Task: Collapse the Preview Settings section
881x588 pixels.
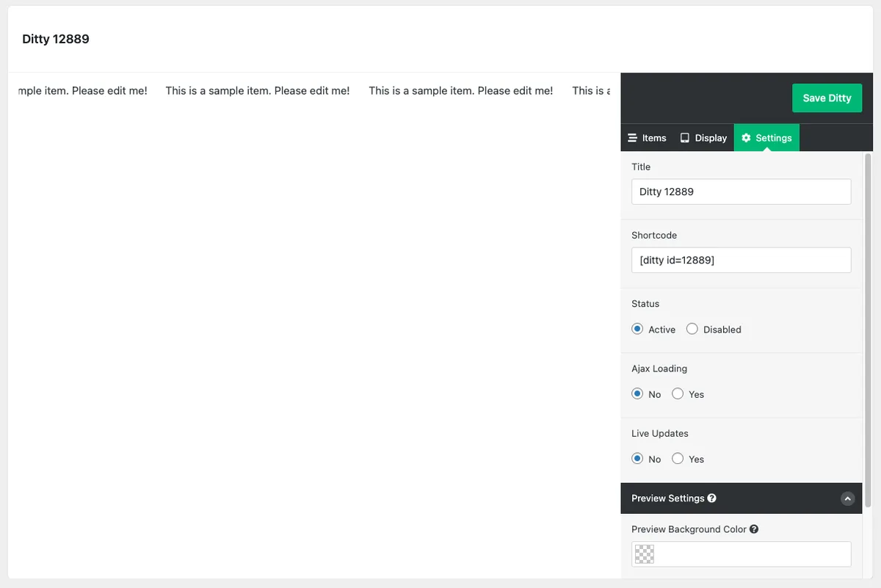Action: pyautogui.click(x=847, y=498)
